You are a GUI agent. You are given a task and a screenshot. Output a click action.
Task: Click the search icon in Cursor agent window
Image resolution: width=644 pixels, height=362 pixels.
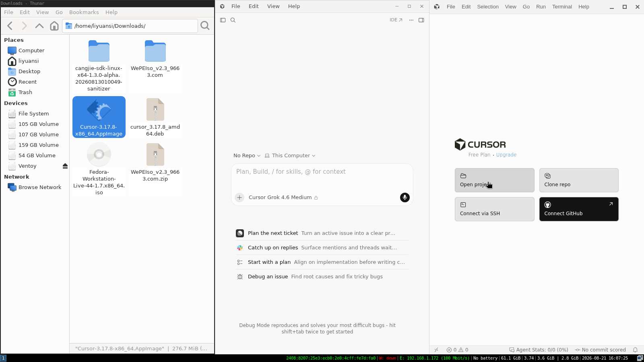tap(233, 20)
